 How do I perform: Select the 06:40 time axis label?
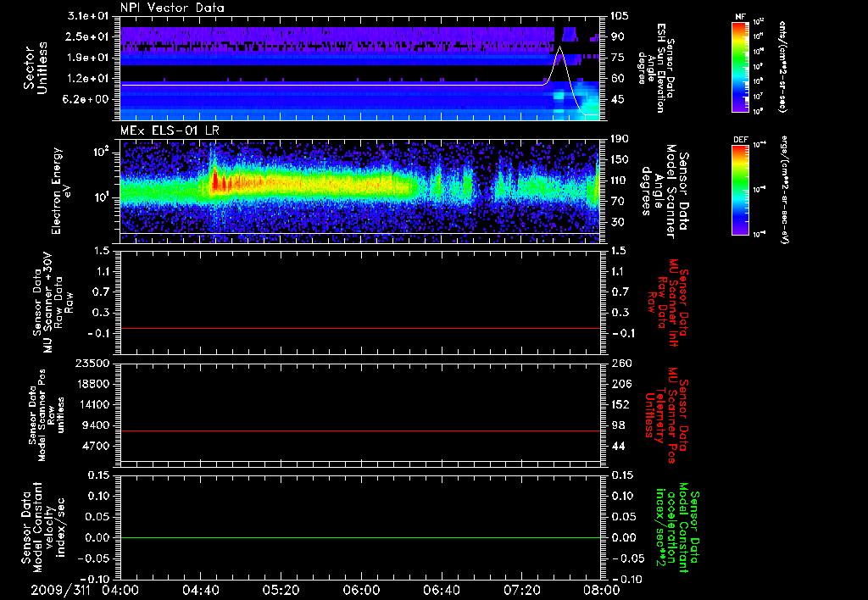pos(441,589)
